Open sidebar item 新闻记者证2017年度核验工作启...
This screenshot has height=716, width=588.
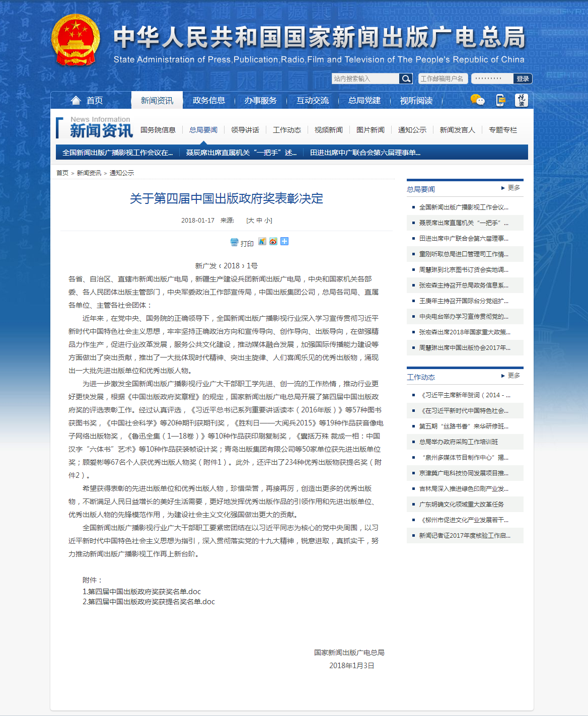pos(465,536)
